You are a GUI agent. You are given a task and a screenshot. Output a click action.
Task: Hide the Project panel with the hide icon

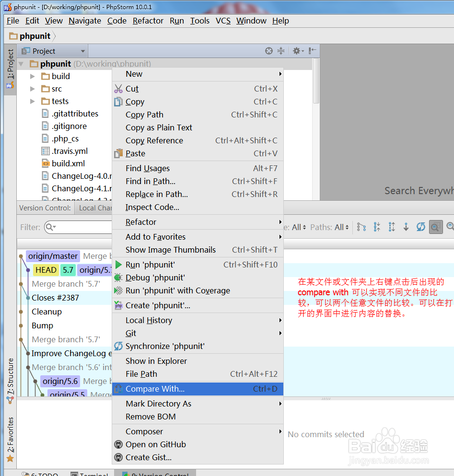point(312,51)
